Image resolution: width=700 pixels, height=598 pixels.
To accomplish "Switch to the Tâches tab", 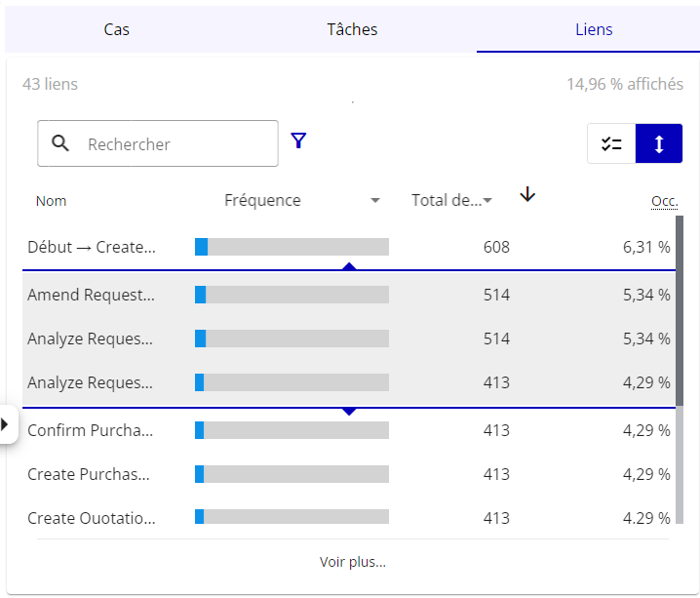I will pos(352,29).
